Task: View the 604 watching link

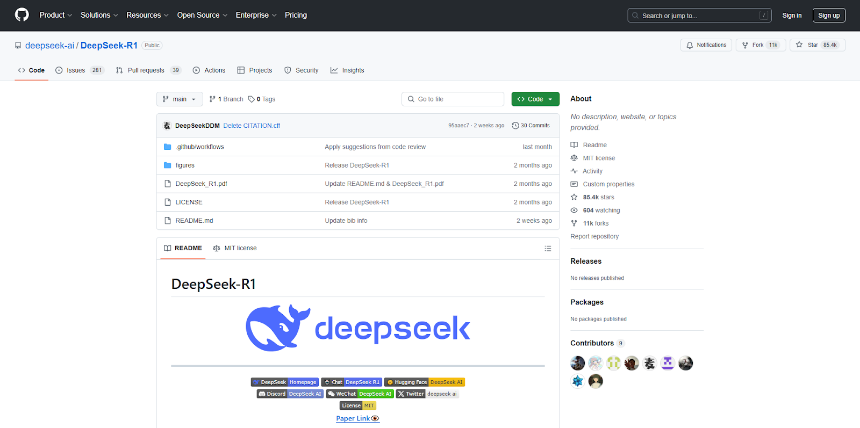Action: (x=596, y=210)
